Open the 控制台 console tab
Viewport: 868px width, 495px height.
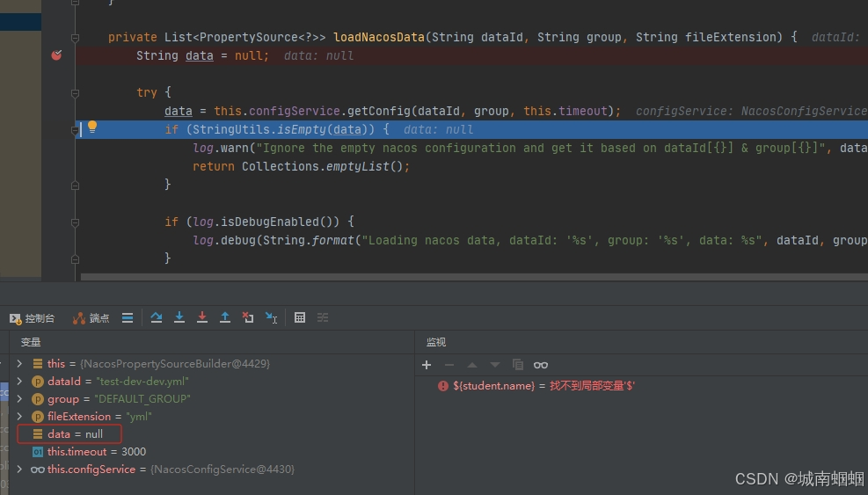[x=33, y=318]
